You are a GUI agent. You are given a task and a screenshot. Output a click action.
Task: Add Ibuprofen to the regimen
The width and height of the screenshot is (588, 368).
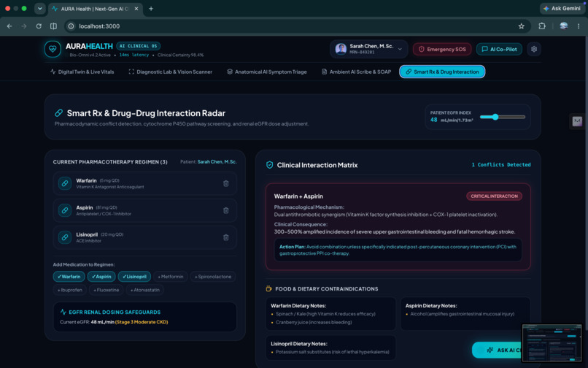point(70,290)
